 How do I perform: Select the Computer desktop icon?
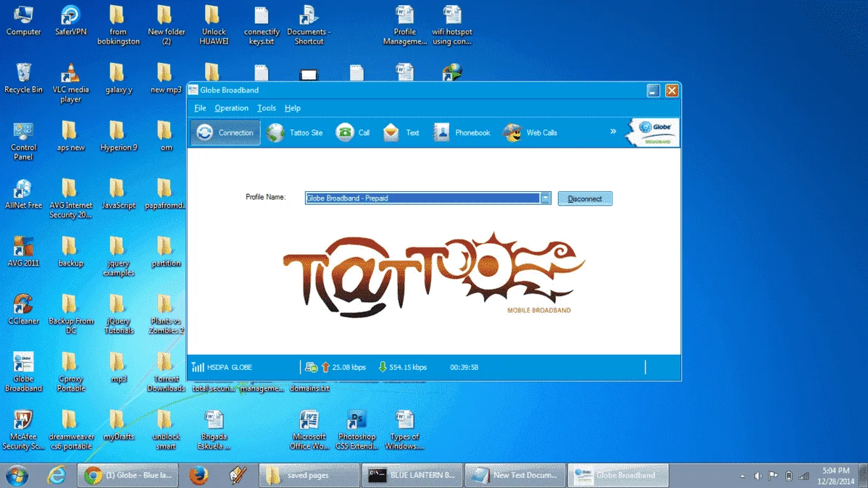coord(23,20)
